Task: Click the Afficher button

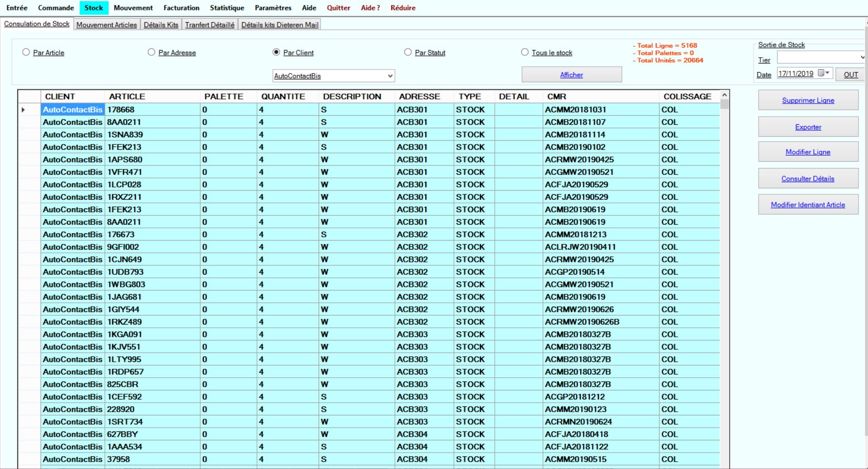Action: click(x=572, y=74)
